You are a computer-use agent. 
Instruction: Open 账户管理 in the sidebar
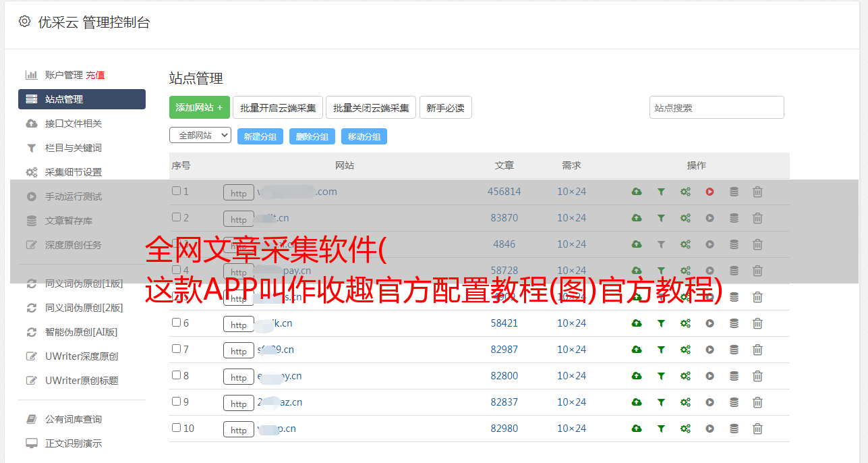(x=64, y=75)
